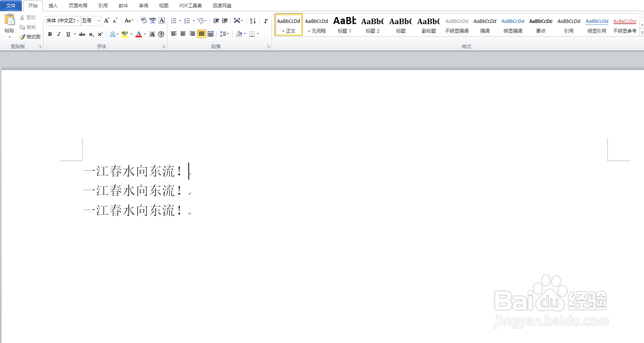The height and width of the screenshot is (343, 644).
Task: Apply the 标题 2 heading style
Action: [x=372, y=25]
